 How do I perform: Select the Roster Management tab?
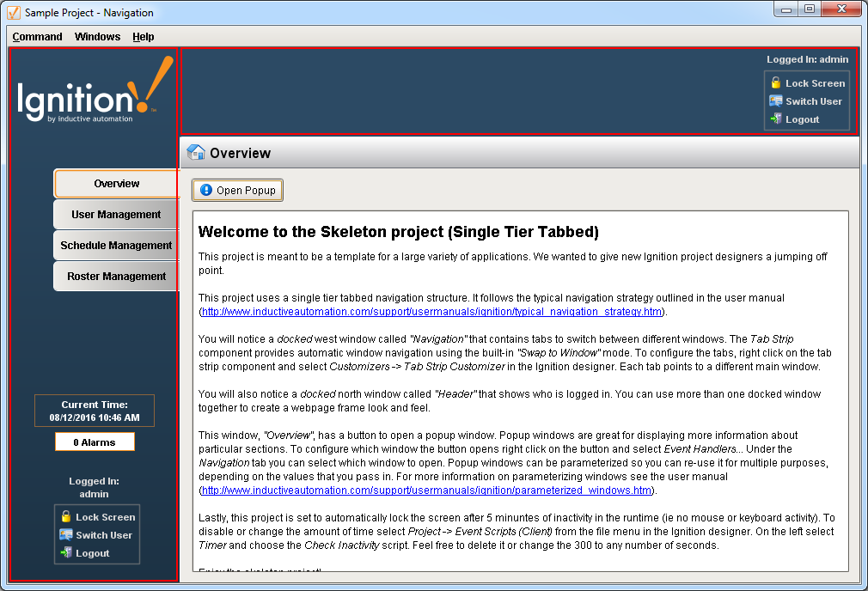coord(114,276)
